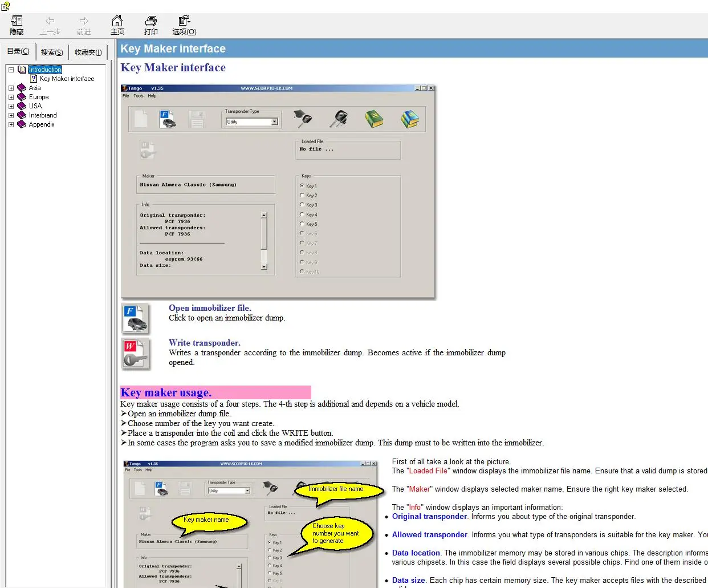Select the Asia book in tree

[x=35, y=88]
